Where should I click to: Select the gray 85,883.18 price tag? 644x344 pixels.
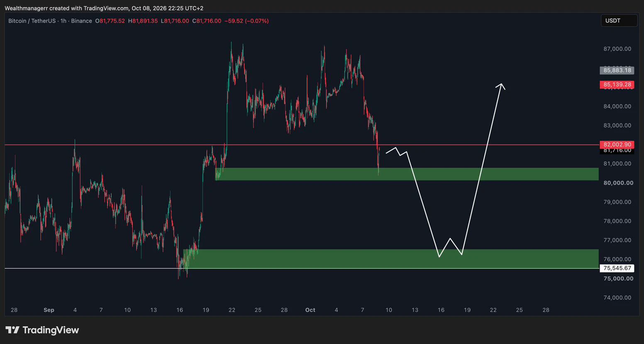tap(617, 70)
